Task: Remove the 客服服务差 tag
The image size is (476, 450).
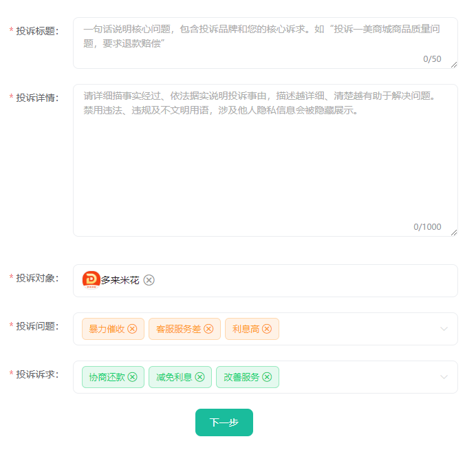Action: (x=208, y=329)
